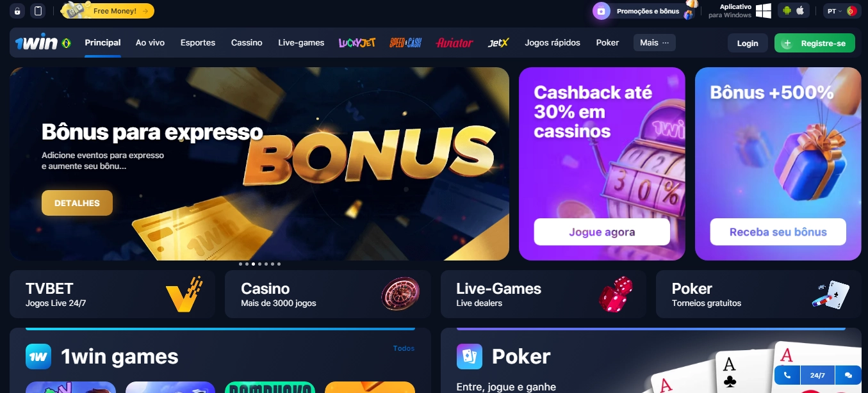Open the LuckyJet game logo
Viewport: 868px width, 393px height.
pyautogui.click(x=357, y=43)
